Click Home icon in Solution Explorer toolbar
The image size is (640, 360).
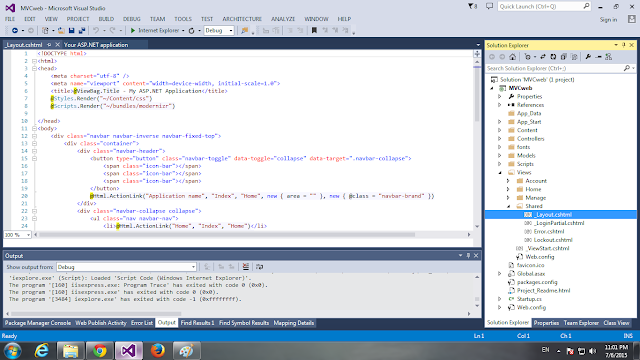[513, 57]
